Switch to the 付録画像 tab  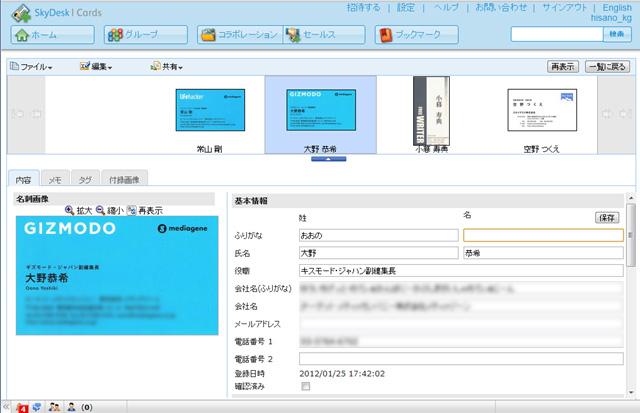pos(124,180)
